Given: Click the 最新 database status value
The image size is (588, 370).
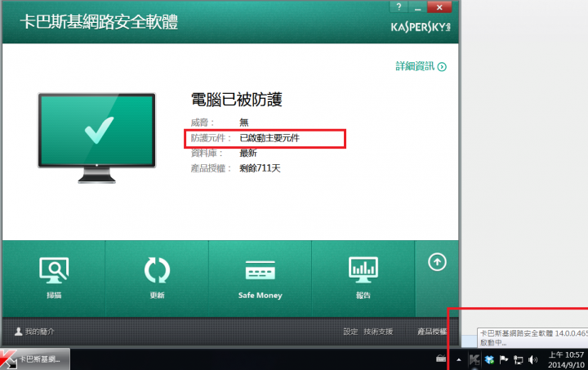Looking at the screenshot, I should [248, 153].
